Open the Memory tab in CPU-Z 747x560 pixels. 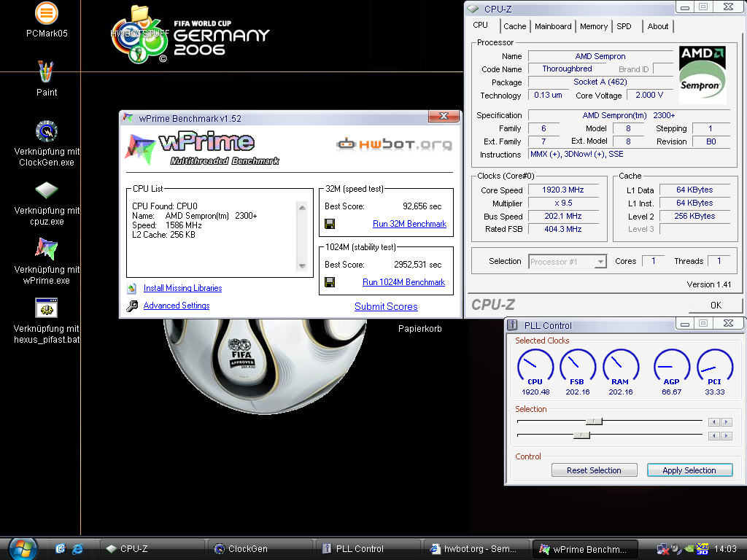[594, 26]
